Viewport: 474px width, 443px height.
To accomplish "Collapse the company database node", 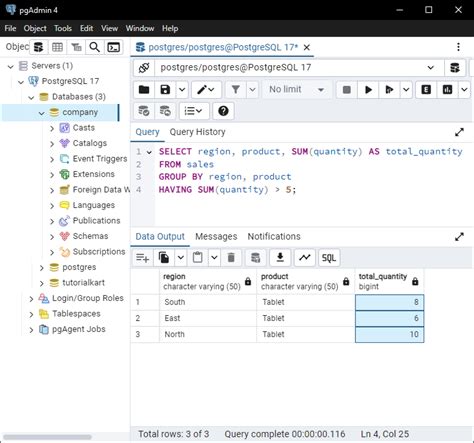I will [42, 113].
